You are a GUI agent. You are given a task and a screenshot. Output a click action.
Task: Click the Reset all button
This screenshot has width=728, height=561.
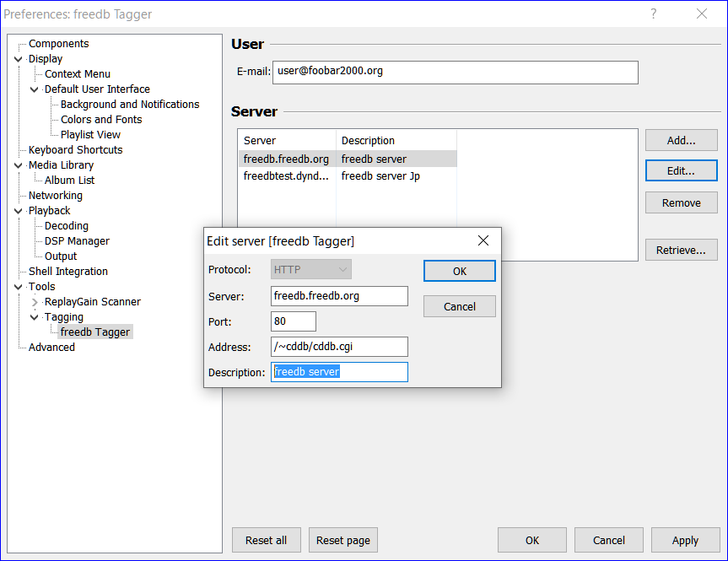[x=267, y=540]
